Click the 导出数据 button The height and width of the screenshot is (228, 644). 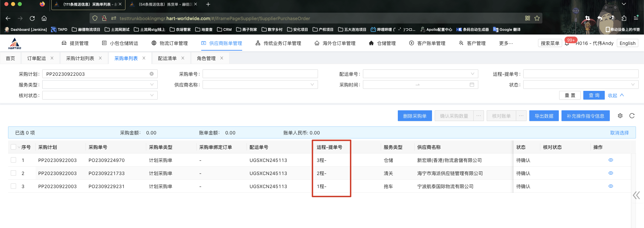(x=544, y=116)
